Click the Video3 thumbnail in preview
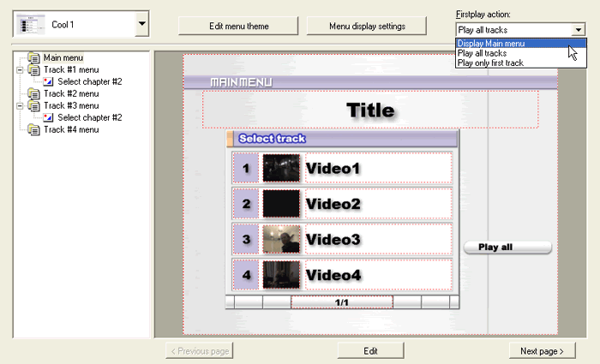The width and height of the screenshot is (600, 364). [281, 239]
